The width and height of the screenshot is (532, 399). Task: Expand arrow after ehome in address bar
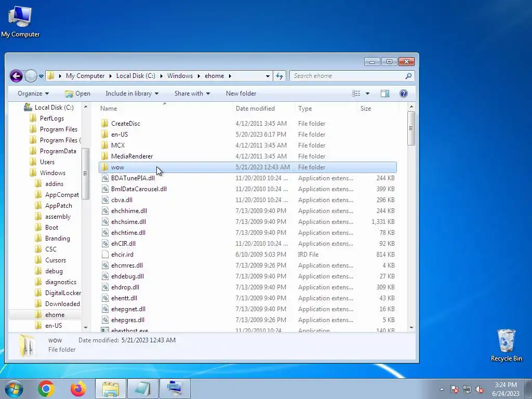[230, 76]
